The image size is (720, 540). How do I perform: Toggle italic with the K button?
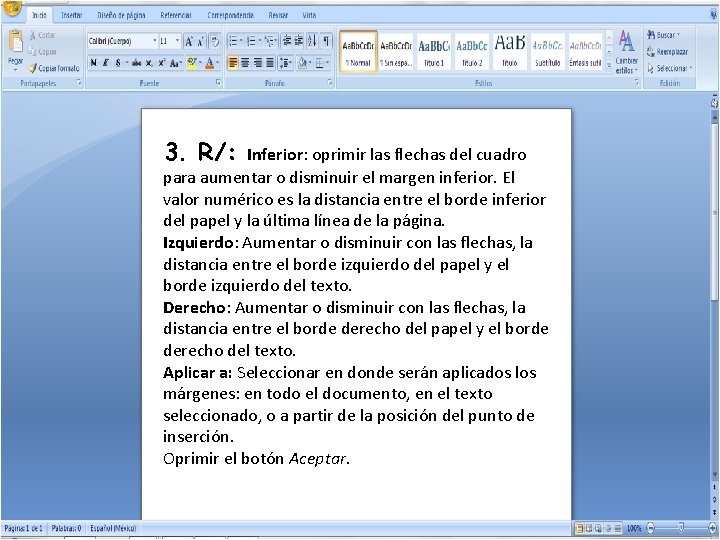[x=105, y=63]
